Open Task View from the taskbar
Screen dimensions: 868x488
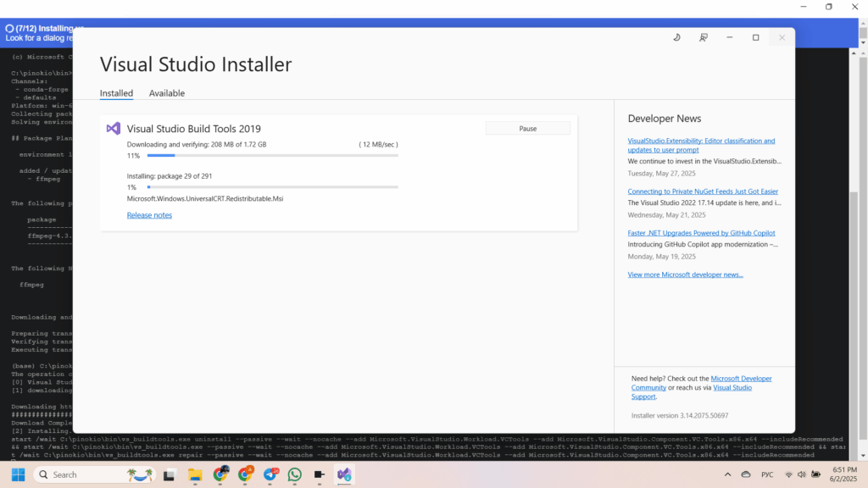(x=170, y=474)
